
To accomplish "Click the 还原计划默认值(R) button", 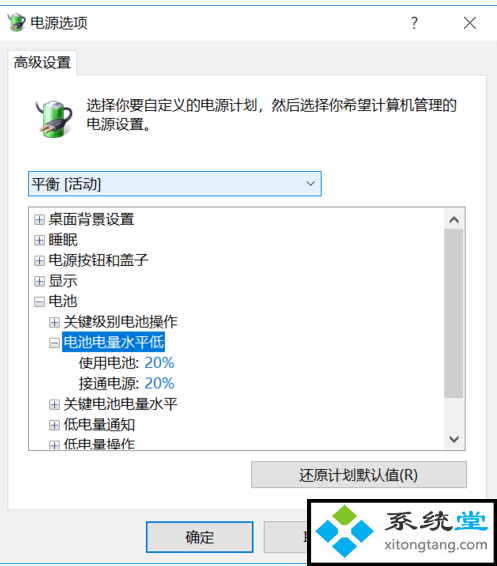I will pos(359,475).
